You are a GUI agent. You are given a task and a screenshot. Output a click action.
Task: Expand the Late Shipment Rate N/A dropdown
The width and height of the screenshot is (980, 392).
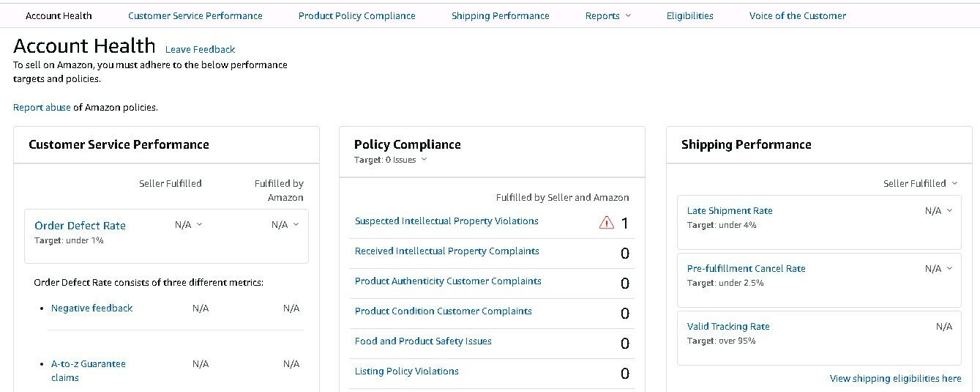coord(939,211)
